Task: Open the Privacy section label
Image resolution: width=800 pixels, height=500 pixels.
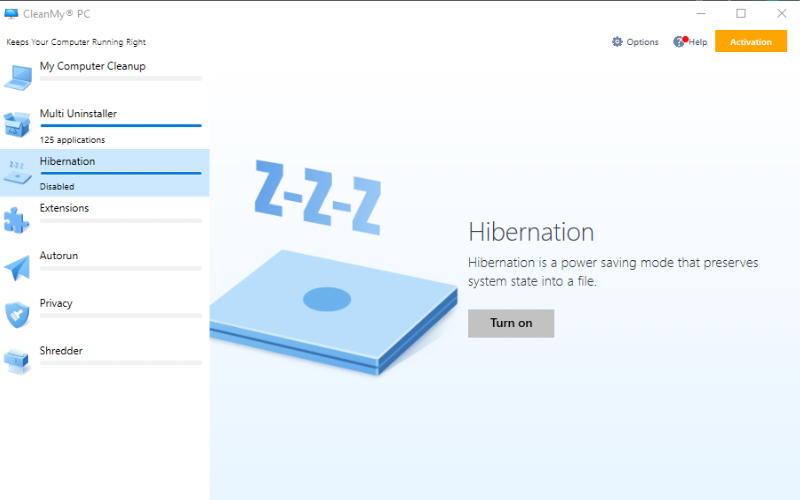Action: click(x=56, y=303)
